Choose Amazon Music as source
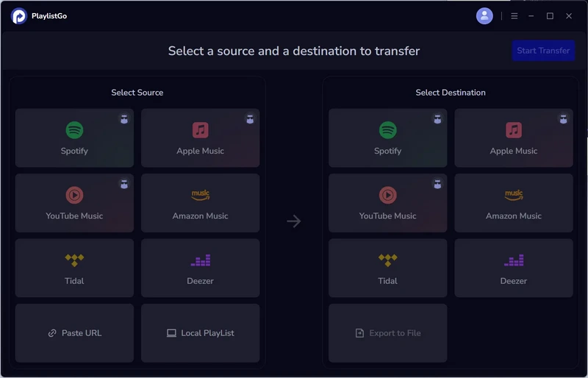 click(x=200, y=203)
